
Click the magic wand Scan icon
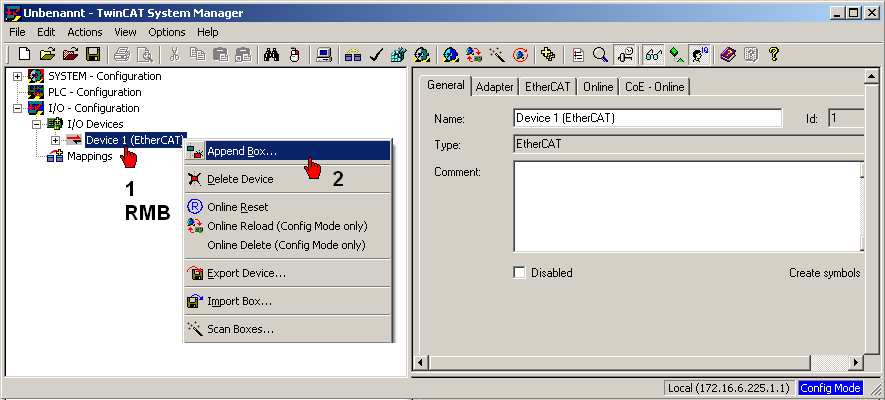497,54
